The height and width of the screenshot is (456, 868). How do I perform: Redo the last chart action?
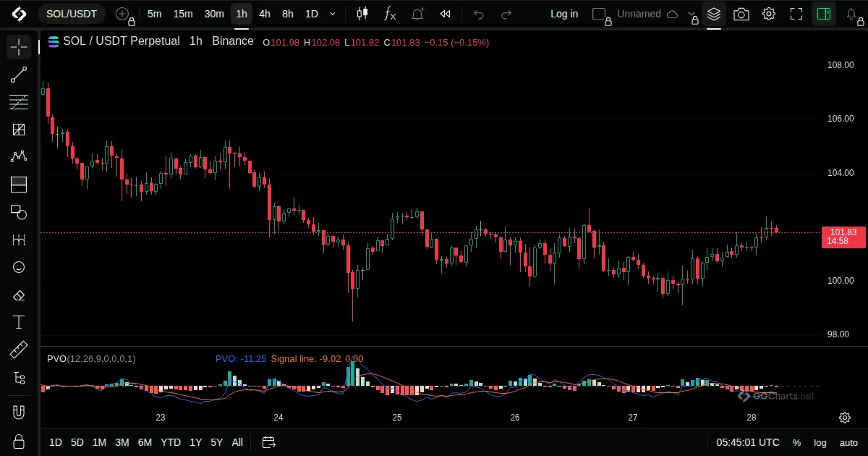point(506,14)
